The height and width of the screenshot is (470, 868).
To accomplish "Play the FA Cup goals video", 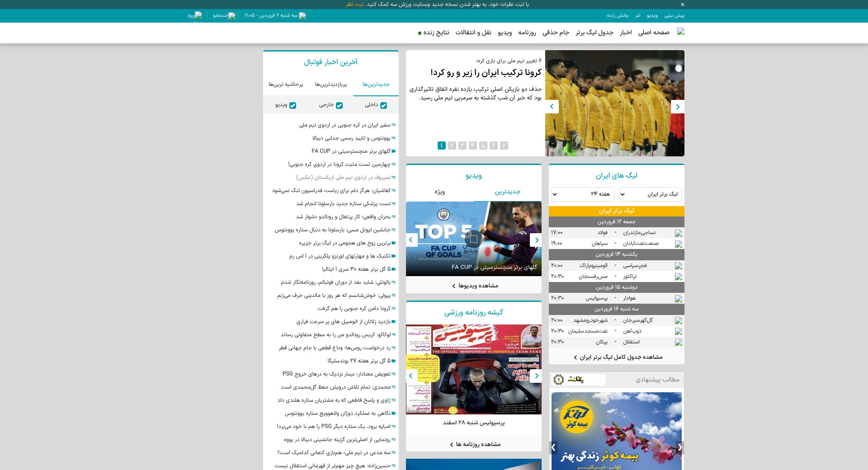I will point(473,239).
